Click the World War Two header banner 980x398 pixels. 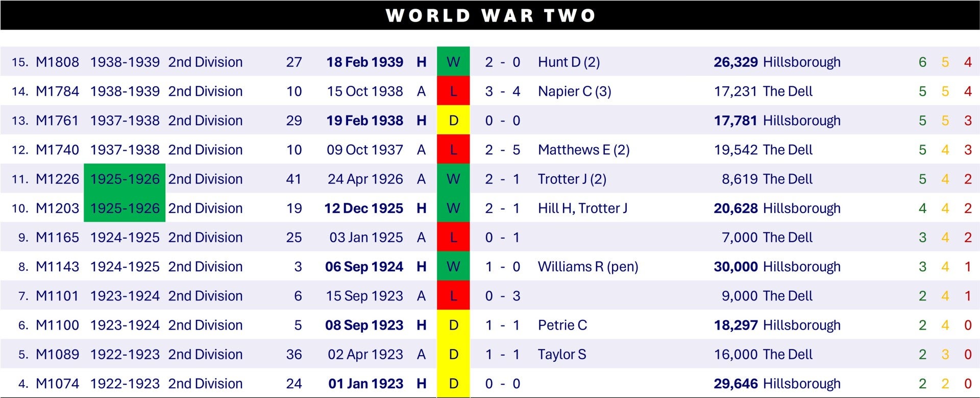point(490,15)
